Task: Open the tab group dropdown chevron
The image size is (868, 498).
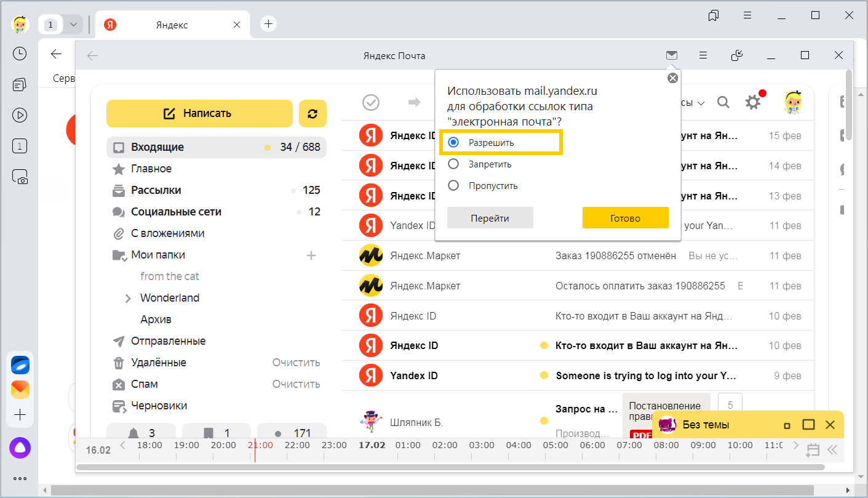Action: 74,25
